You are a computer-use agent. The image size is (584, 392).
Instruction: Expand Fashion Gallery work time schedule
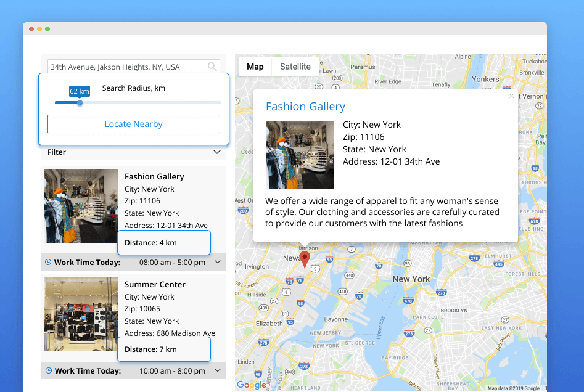pyautogui.click(x=217, y=262)
